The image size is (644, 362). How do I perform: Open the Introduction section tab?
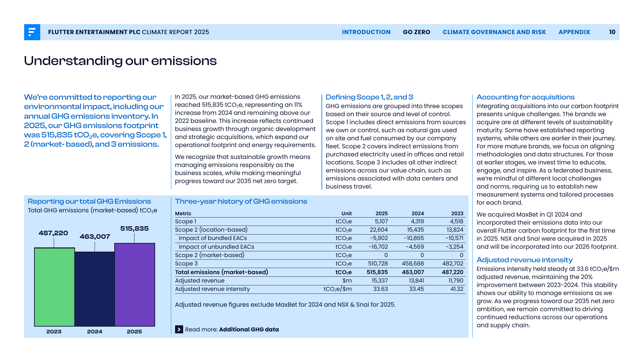366,32
